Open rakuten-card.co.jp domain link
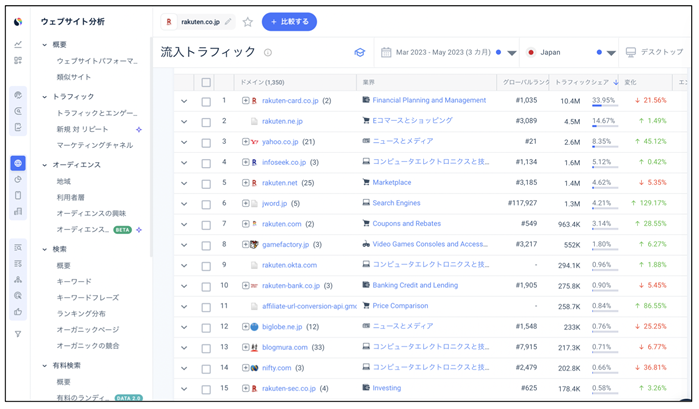The height and width of the screenshot is (409, 699). 290,101
